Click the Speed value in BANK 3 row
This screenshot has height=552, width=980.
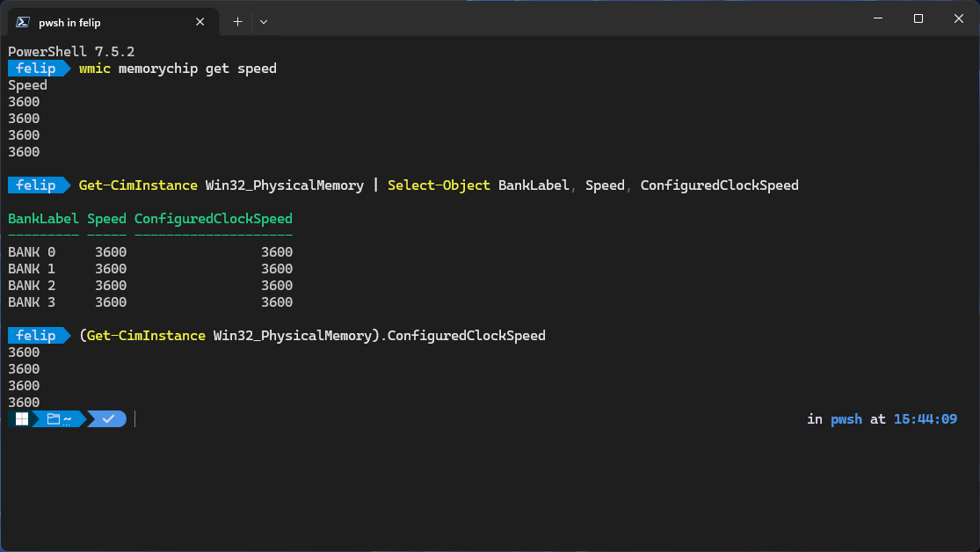pyautogui.click(x=111, y=302)
